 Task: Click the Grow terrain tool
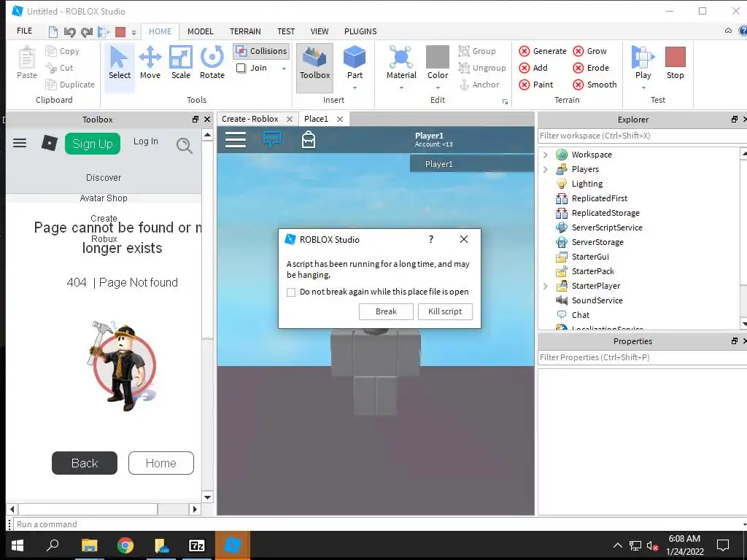590,51
